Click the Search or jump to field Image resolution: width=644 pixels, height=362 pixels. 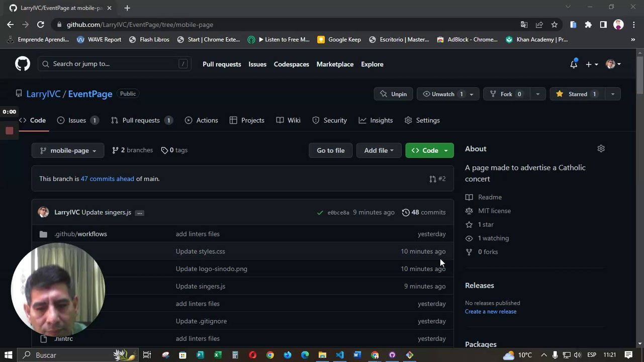point(115,64)
